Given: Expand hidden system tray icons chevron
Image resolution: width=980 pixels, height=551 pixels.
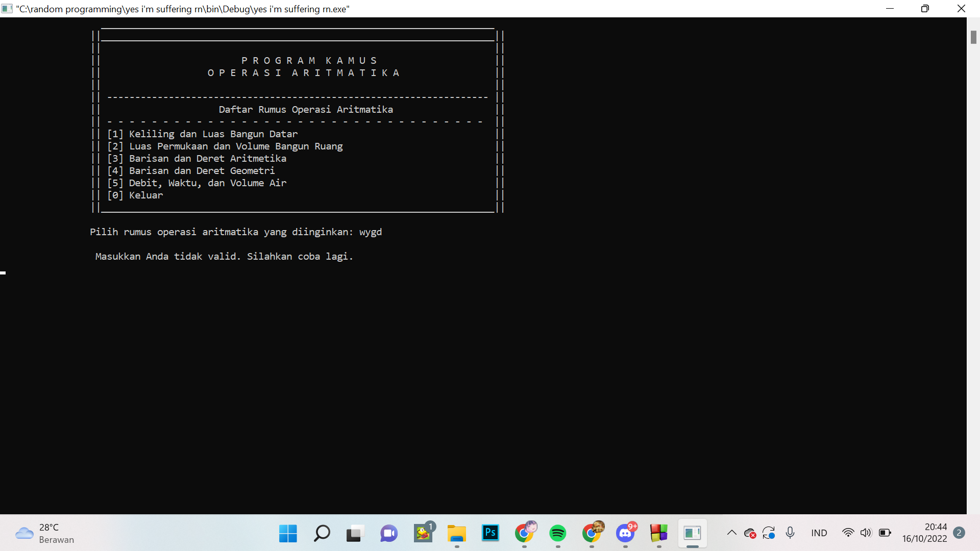Looking at the screenshot, I should pos(731,533).
